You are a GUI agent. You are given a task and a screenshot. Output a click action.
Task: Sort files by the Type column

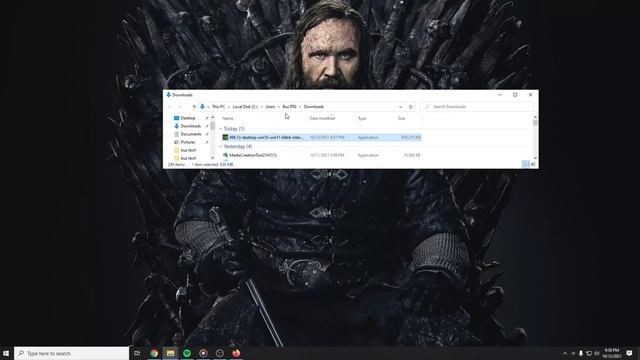pyautogui.click(x=362, y=118)
